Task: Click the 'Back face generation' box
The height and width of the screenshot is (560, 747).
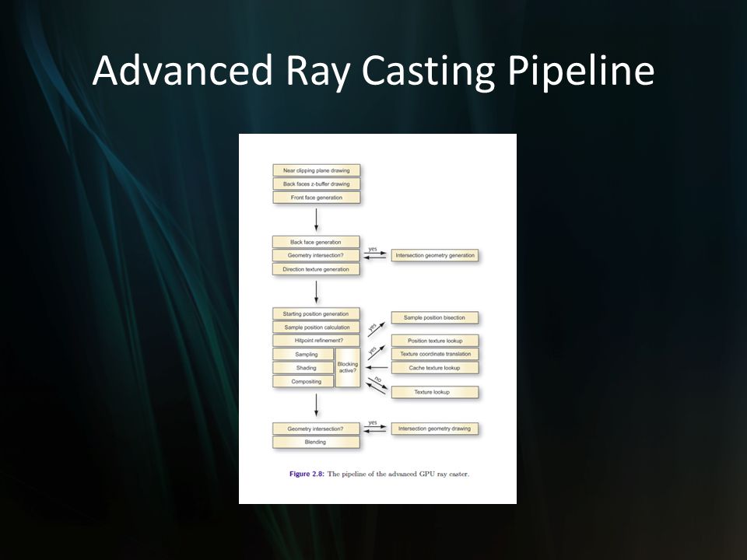Action: pos(316,242)
